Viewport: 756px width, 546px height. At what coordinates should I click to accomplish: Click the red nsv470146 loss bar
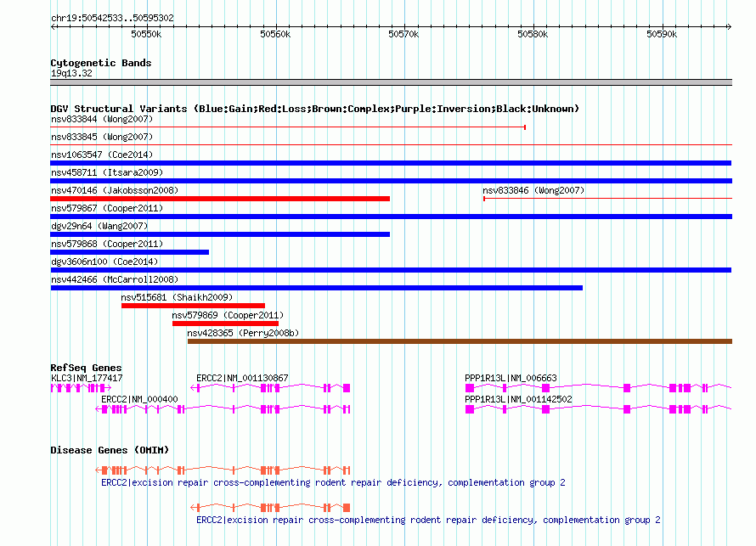pos(220,199)
